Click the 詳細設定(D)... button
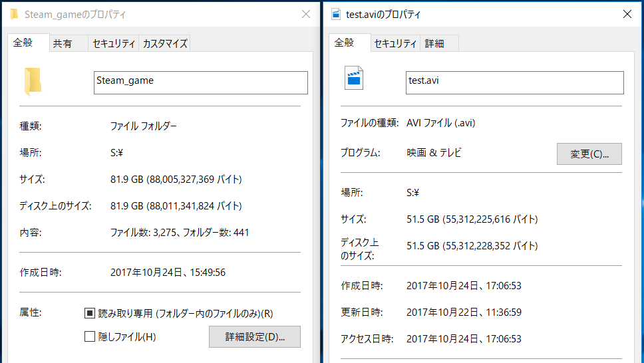 (x=255, y=336)
